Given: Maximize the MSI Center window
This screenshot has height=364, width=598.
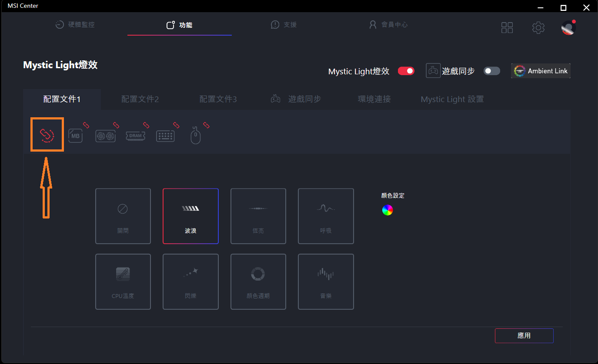Looking at the screenshot, I should click(x=563, y=7).
